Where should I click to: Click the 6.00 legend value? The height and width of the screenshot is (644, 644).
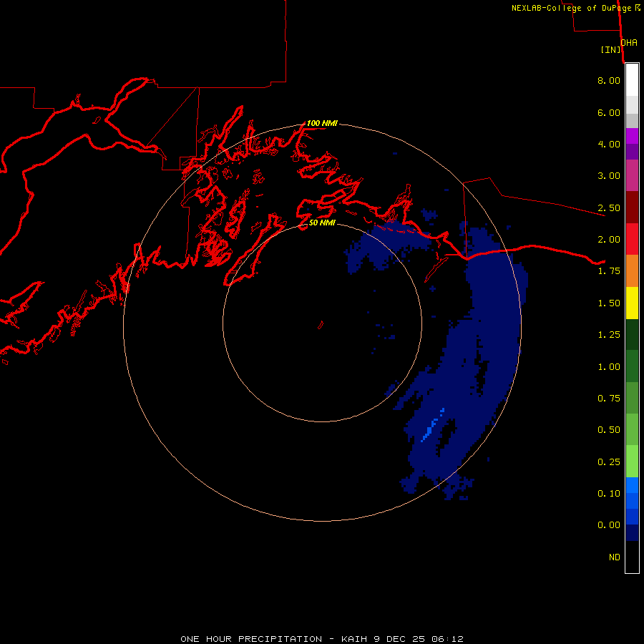tap(609, 112)
